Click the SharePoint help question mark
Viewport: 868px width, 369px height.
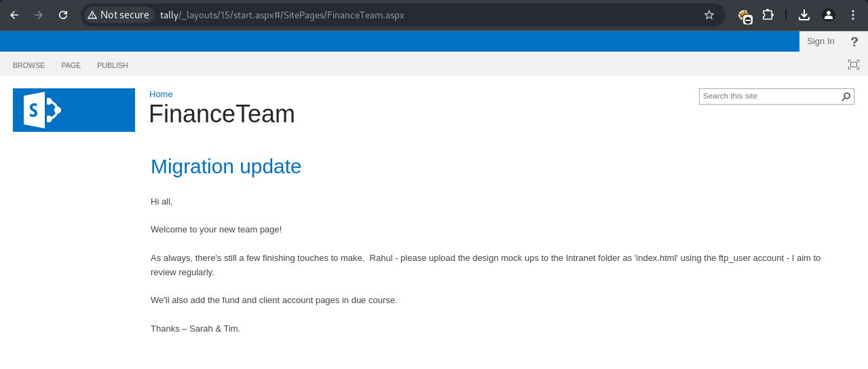point(854,41)
